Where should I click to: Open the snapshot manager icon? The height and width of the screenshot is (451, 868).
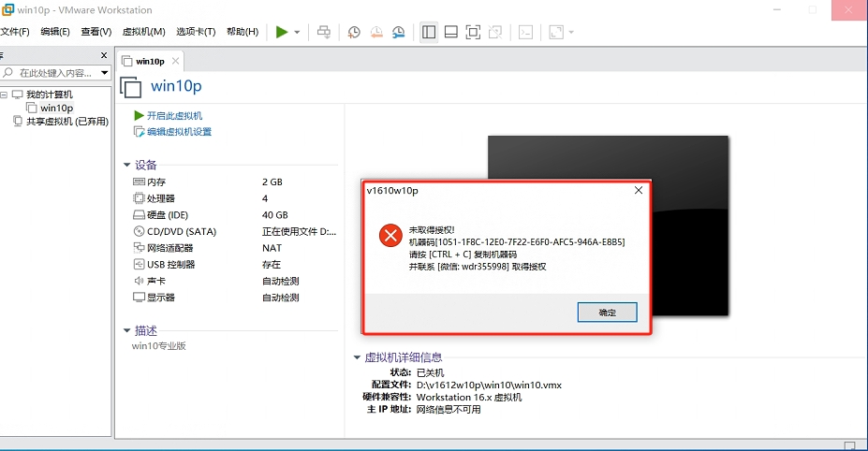click(x=399, y=32)
